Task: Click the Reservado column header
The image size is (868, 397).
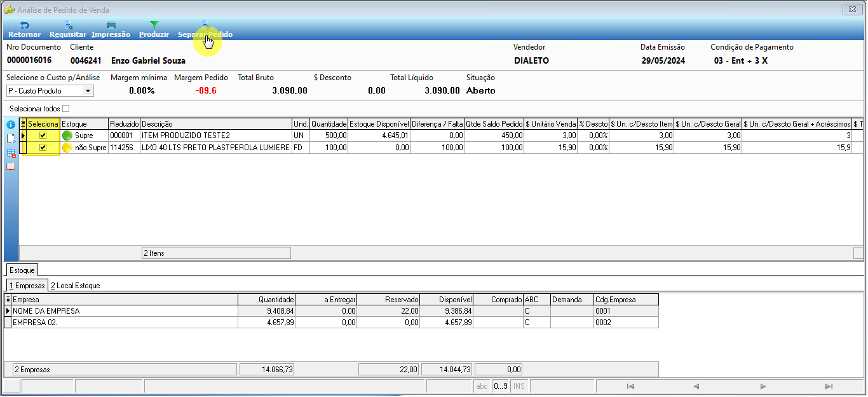Action: [x=389, y=300]
